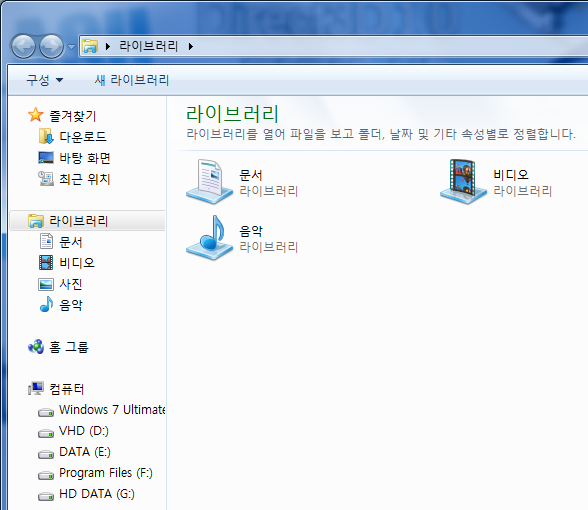
Task: Click drive icon for Windows 7 Ultimate
Action: click(x=46, y=412)
